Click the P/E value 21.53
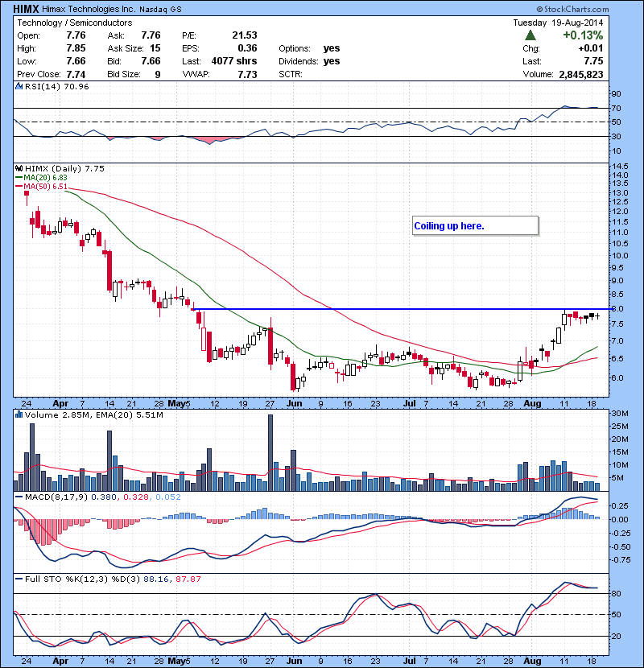644x668 pixels. [245, 35]
